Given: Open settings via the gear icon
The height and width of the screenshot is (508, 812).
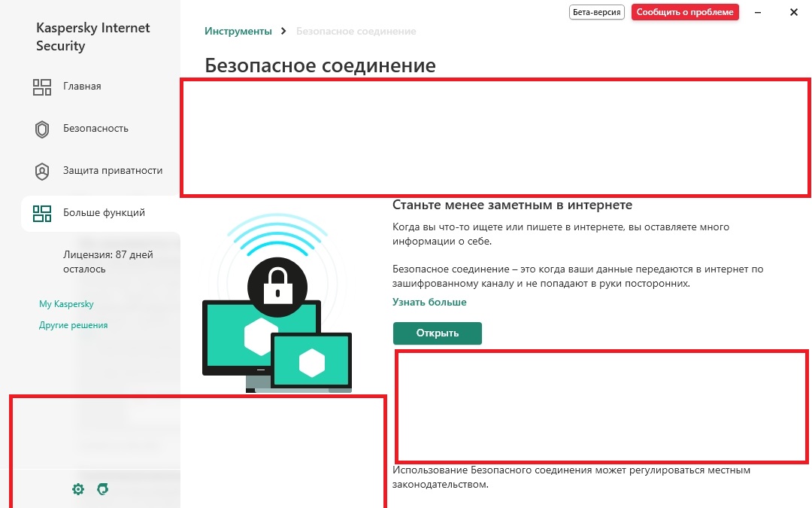Looking at the screenshot, I should pos(78,489).
